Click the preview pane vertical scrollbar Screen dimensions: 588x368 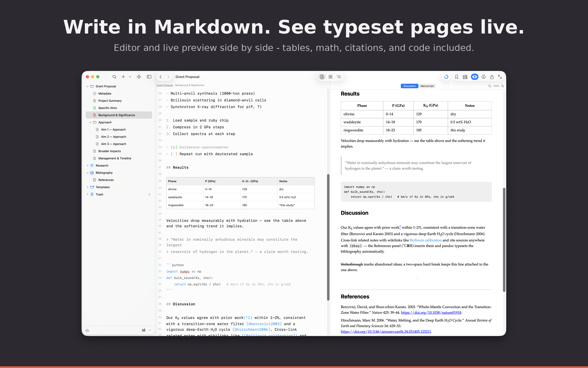click(504, 240)
